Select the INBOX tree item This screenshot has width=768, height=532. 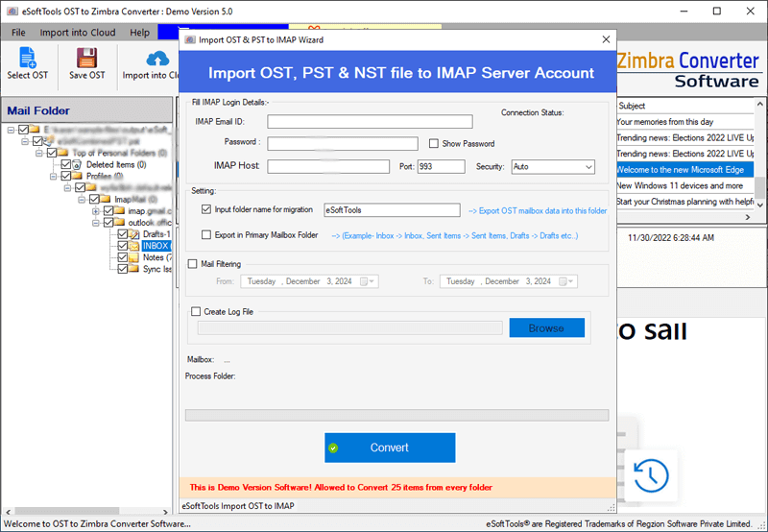tap(156, 246)
